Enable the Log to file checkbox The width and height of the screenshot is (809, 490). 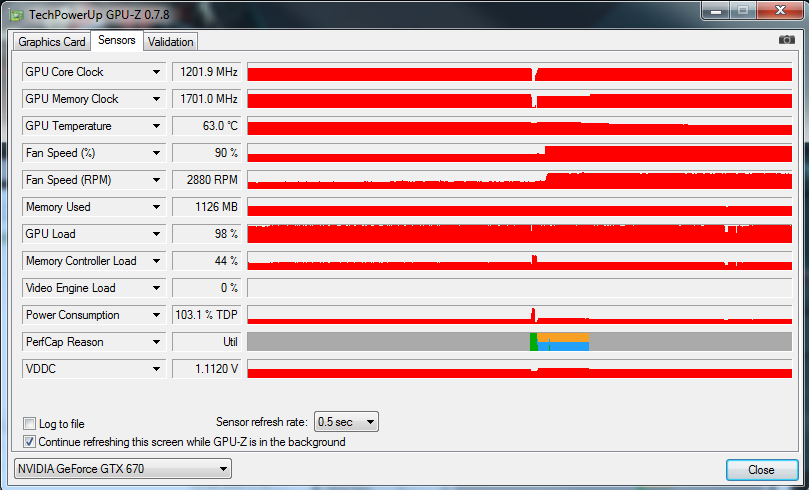[x=29, y=424]
